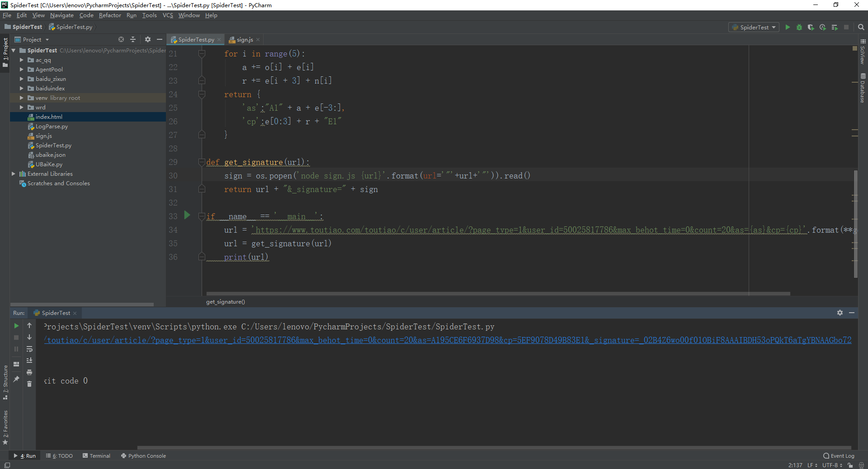Fold the if __name__ block at line 33
This screenshot has width=868, height=469.
[202, 216]
